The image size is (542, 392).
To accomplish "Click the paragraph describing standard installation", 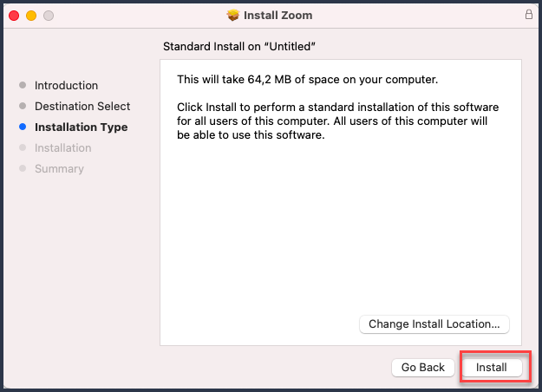I will click(337, 121).
